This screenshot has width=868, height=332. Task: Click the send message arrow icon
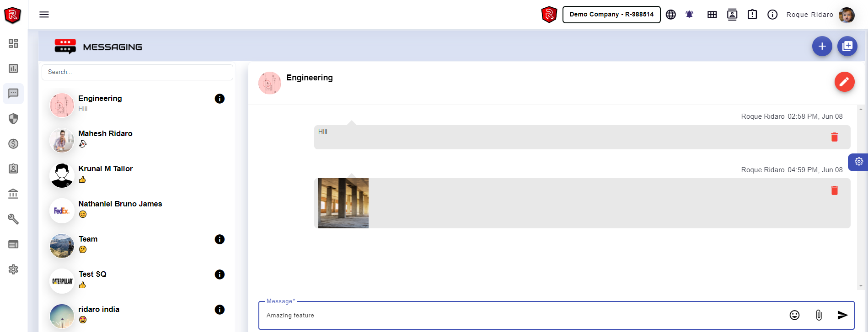click(842, 315)
